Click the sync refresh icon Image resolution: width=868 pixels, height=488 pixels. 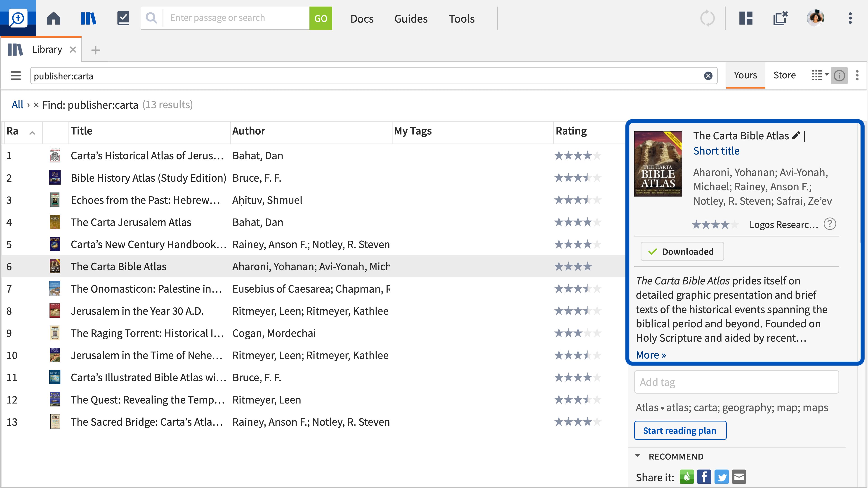707,18
